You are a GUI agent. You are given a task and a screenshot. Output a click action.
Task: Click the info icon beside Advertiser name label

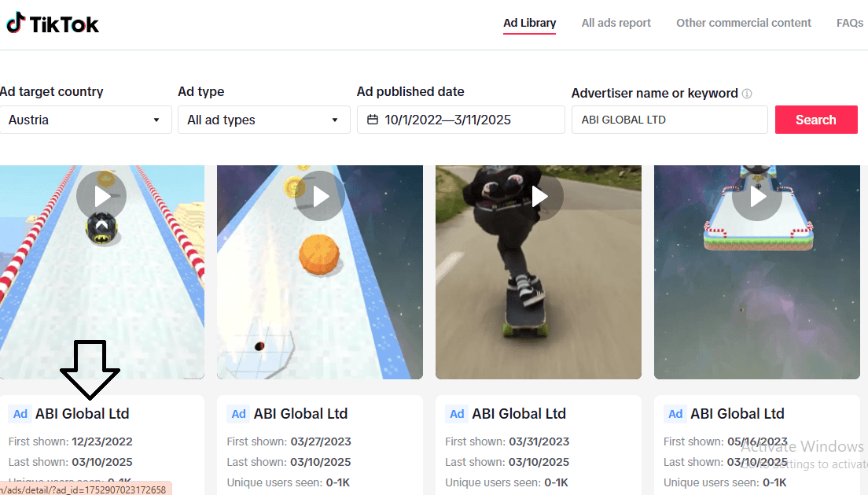pos(747,93)
